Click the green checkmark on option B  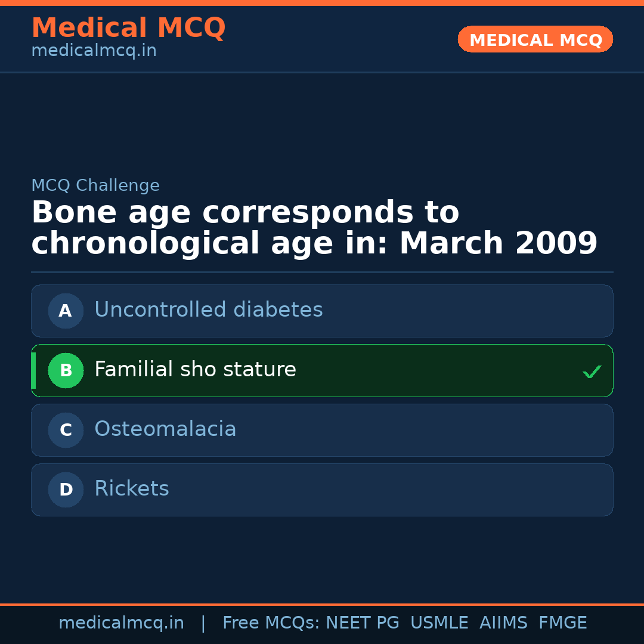pos(592,371)
